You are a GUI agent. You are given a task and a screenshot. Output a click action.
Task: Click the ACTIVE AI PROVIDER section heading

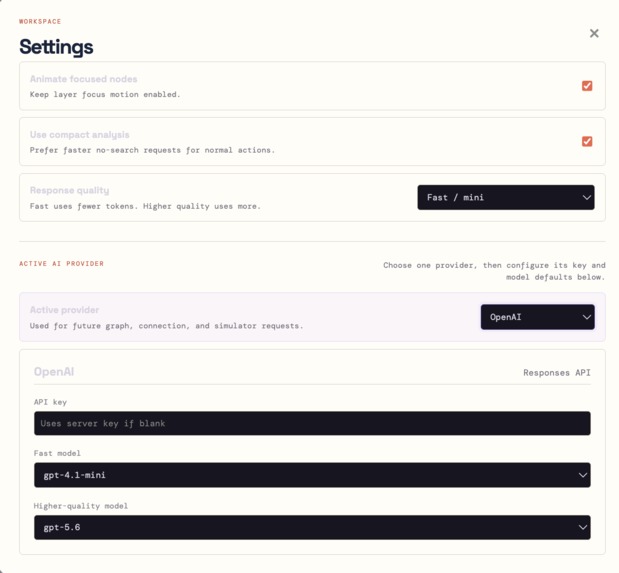tap(62, 263)
